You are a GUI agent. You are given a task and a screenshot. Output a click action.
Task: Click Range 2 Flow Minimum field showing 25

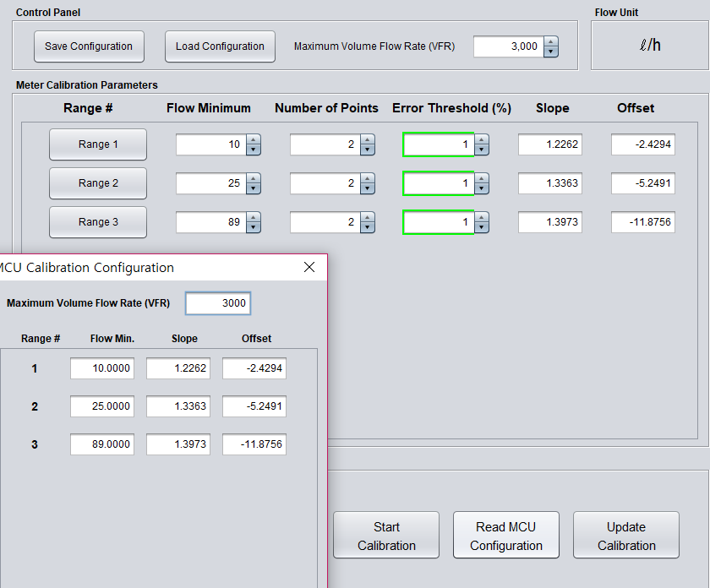(211, 183)
